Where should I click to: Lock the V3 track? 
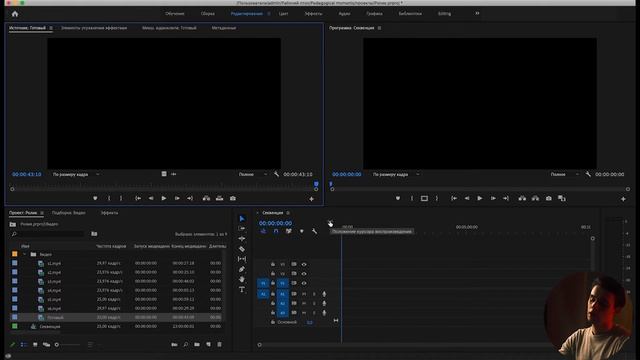click(x=273, y=264)
